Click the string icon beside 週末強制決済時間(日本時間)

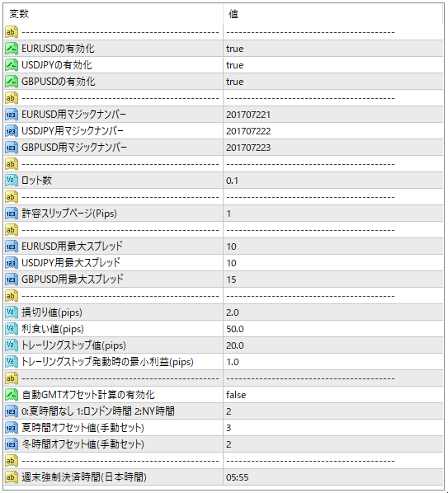point(12,477)
